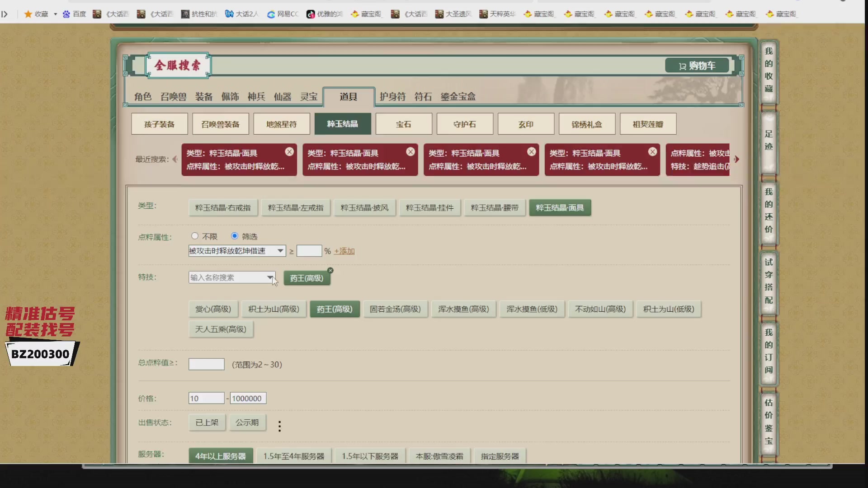Toggle 天人五乘(高级) skill filter
868x488 pixels.
tap(221, 329)
